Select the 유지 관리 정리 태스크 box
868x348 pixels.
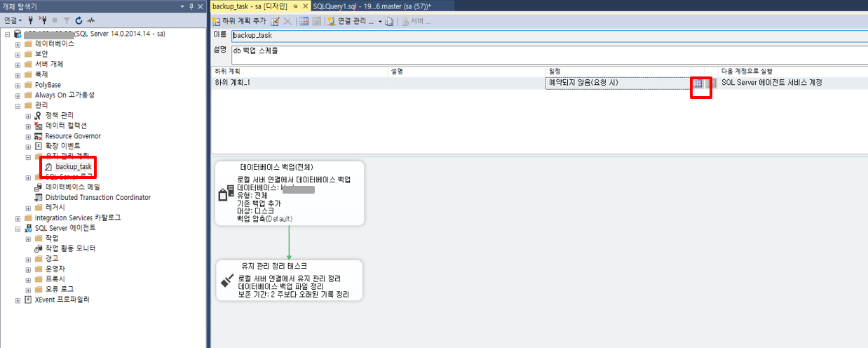290,281
